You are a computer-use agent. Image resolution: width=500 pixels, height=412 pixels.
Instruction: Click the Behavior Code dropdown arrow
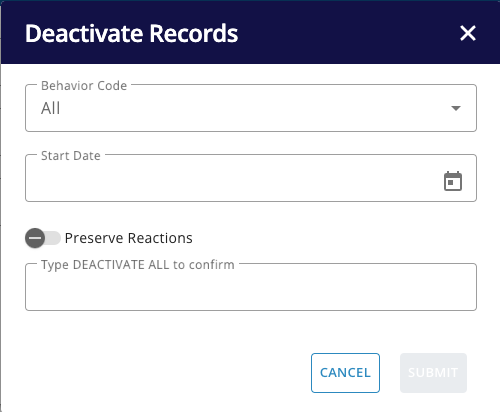(456, 108)
